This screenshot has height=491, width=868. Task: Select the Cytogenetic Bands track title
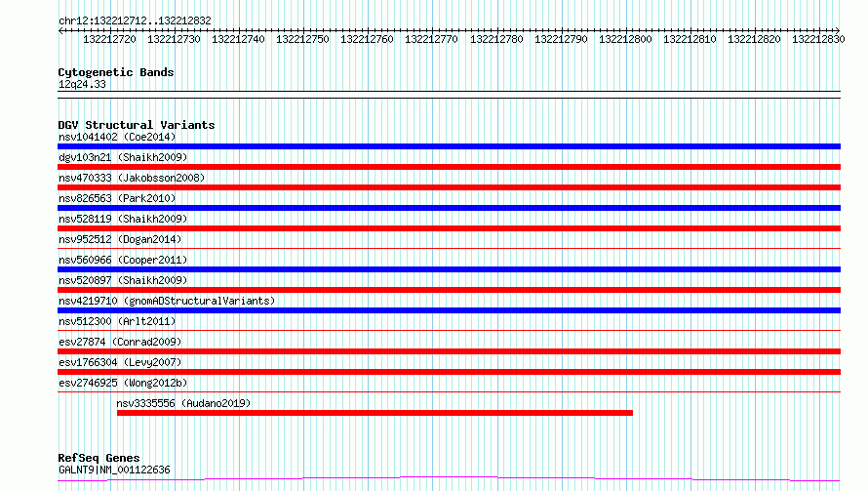(116, 72)
